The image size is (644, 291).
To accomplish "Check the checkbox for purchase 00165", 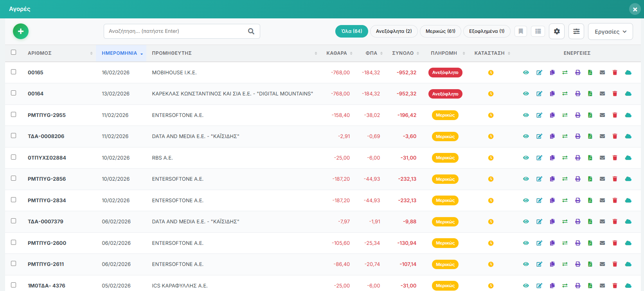I will click(x=14, y=72).
